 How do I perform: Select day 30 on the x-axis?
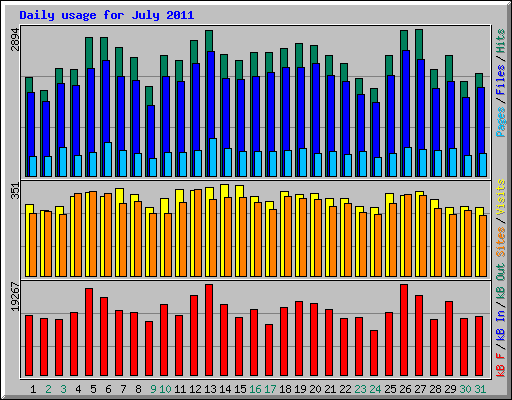(x=465, y=389)
